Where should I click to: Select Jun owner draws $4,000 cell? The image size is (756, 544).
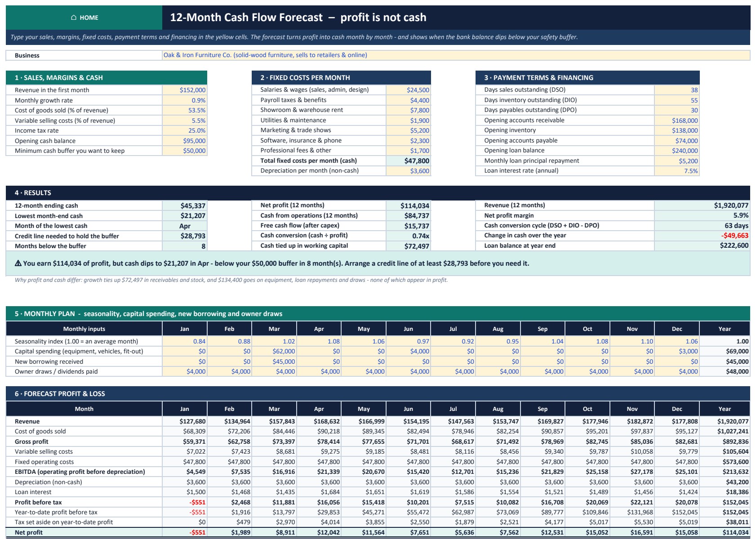[408, 371]
